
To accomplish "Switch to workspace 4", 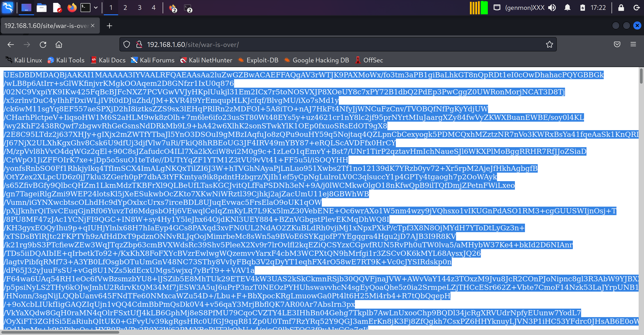I will [154, 8].
